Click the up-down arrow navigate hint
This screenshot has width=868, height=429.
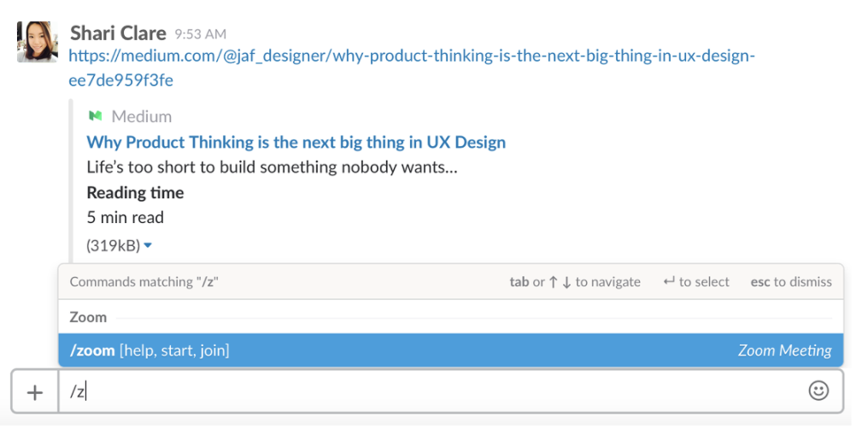[575, 282]
